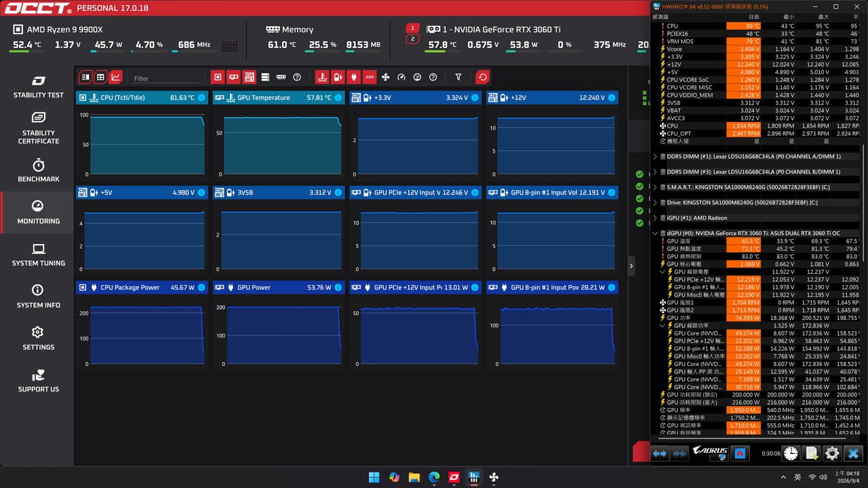Expand the collapsed OCCT side panel arrow
Screen dimensions: 868x488
click(631, 266)
